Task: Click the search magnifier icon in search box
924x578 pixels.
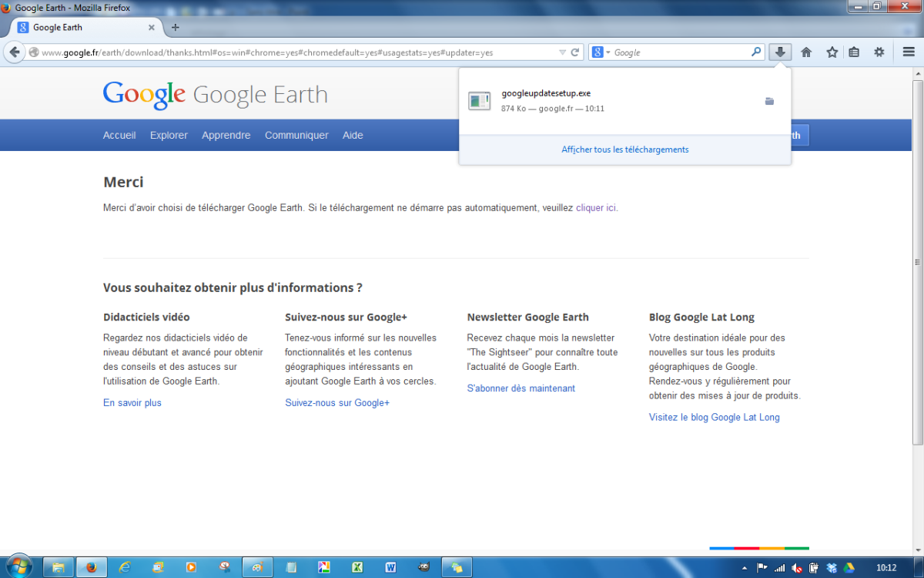Action: pyautogui.click(x=756, y=52)
